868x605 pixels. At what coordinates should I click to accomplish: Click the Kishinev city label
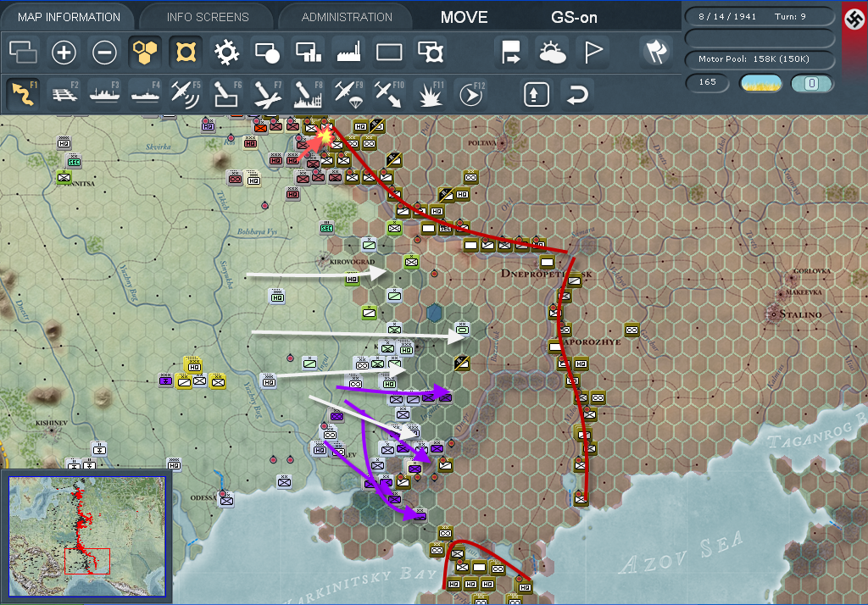pyautogui.click(x=52, y=423)
